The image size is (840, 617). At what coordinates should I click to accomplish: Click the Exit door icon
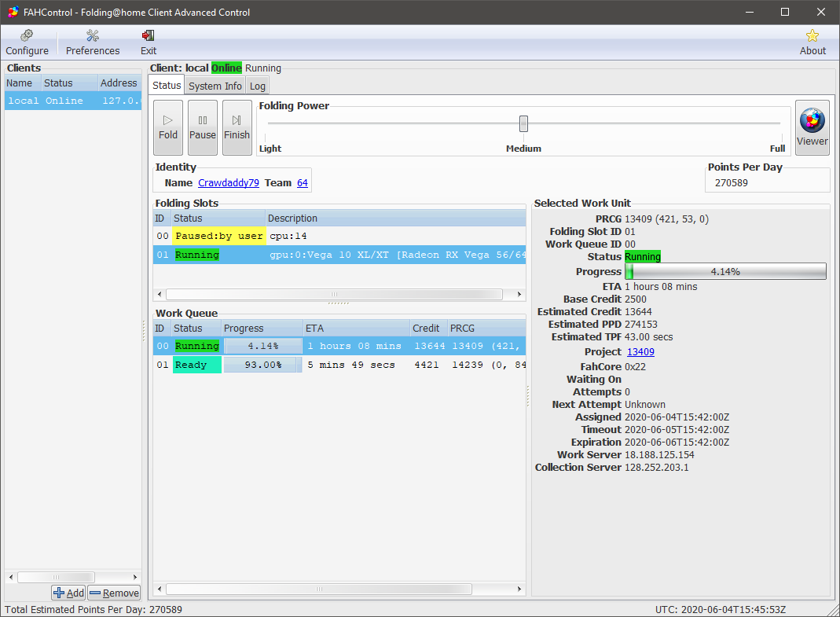click(x=148, y=36)
